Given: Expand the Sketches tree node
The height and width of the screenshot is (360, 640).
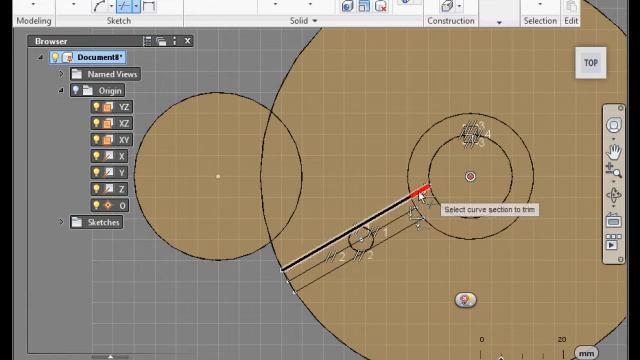Looking at the screenshot, I should [x=61, y=222].
